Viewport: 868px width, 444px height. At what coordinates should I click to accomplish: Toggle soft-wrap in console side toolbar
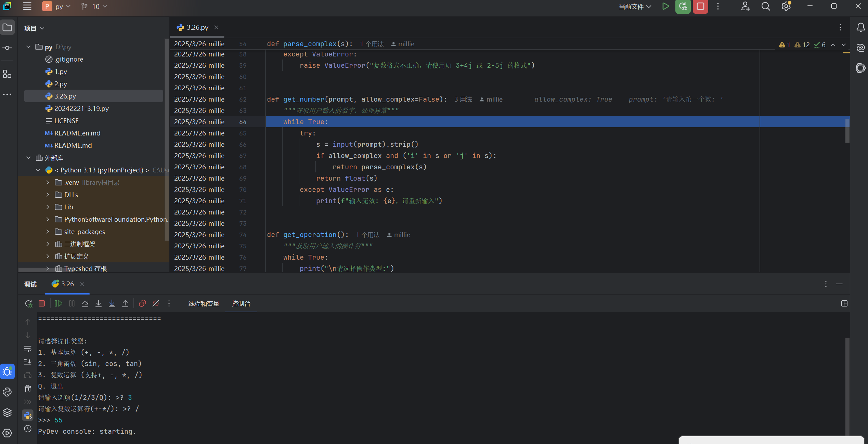[28, 349]
